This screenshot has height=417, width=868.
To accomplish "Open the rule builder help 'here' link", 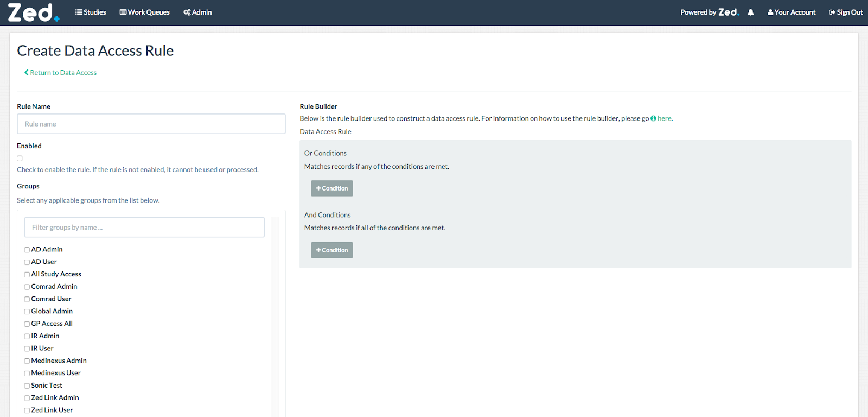I will coord(665,118).
